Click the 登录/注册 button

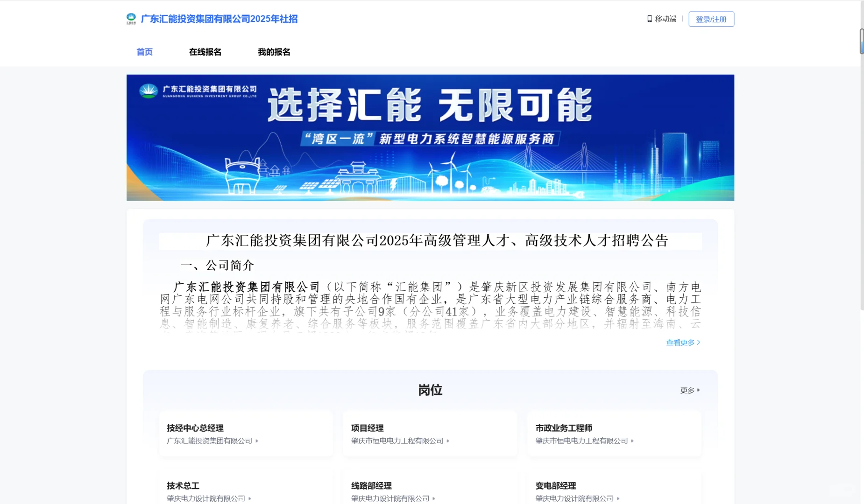(711, 19)
